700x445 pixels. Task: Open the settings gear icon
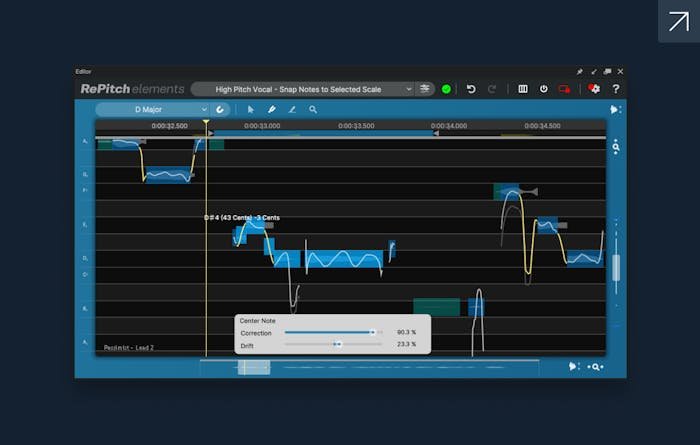(594, 89)
